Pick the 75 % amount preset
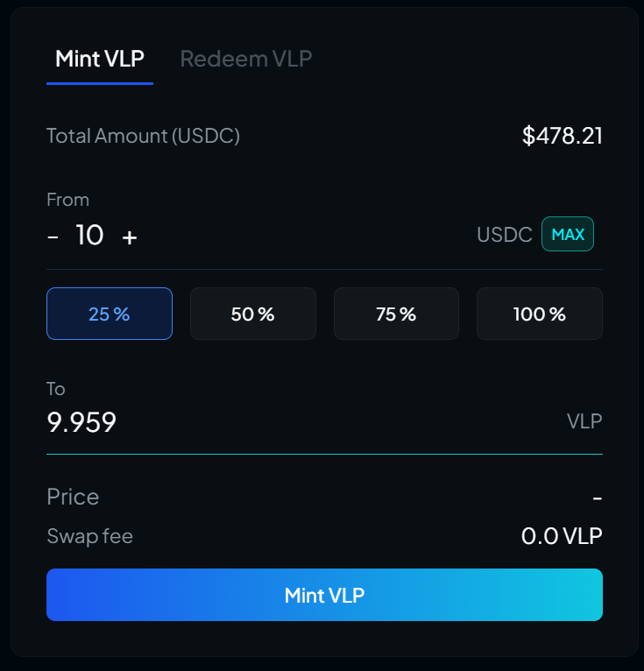644x671 pixels. tap(396, 314)
